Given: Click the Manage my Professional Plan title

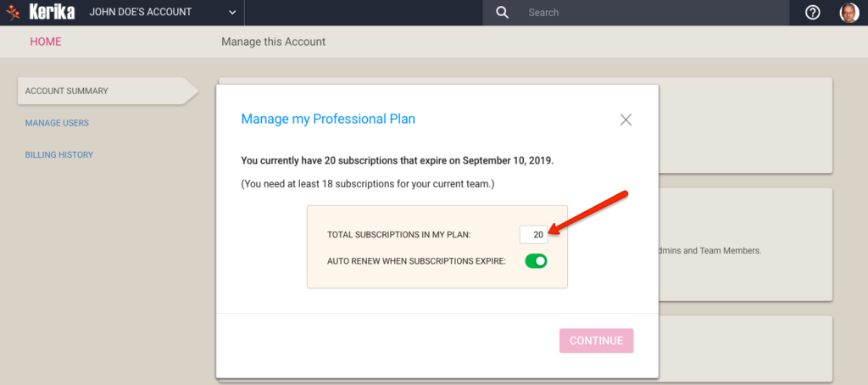Looking at the screenshot, I should [328, 119].
